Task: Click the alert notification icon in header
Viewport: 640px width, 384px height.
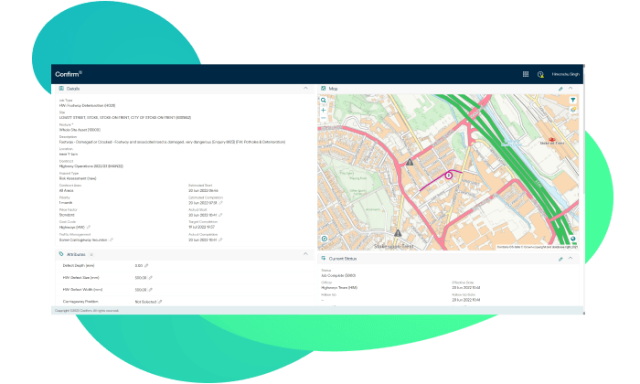Action: [540, 74]
